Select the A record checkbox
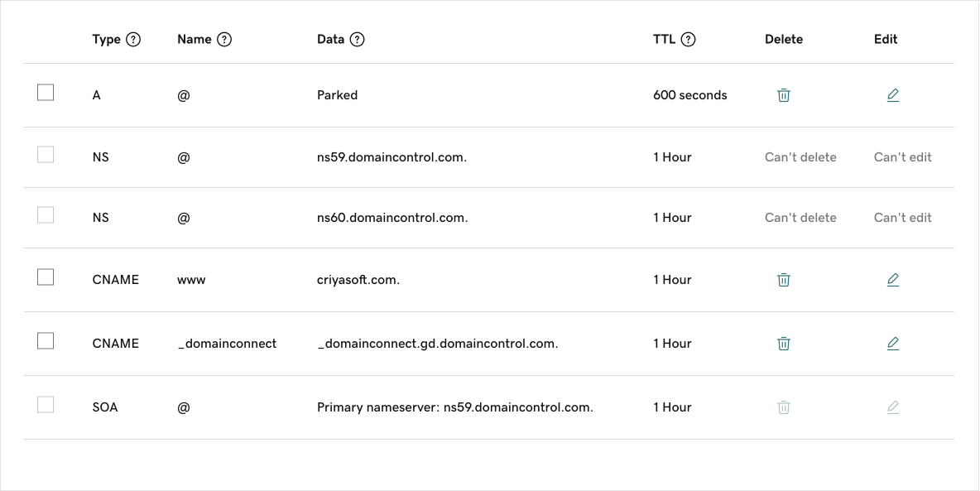 click(x=46, y=93)
